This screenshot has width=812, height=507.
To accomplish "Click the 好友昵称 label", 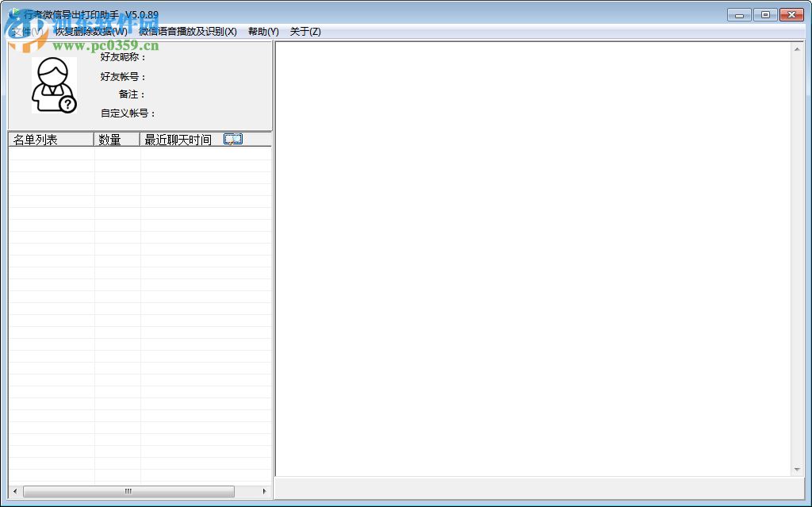I will 123,57.
